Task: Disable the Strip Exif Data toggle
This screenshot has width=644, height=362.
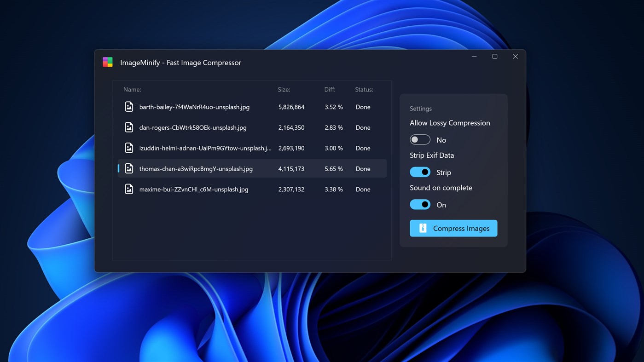Action: 419,172
